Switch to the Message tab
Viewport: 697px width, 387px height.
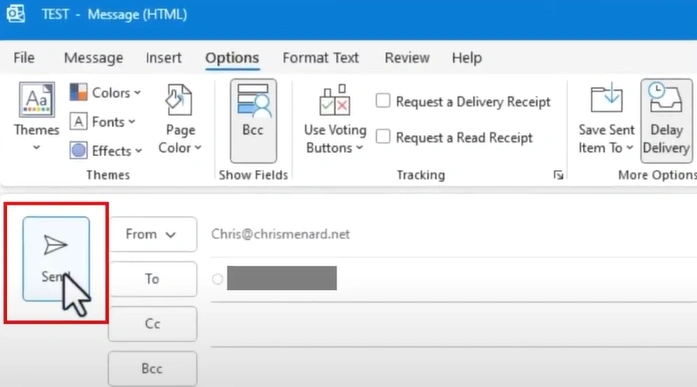pyautogui.click(x=93, y=58)
